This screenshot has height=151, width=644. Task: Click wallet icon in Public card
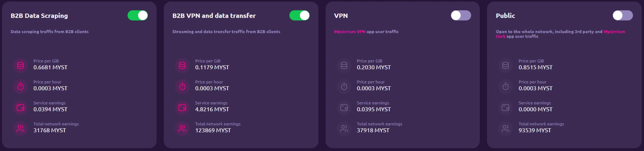[506, 108]
